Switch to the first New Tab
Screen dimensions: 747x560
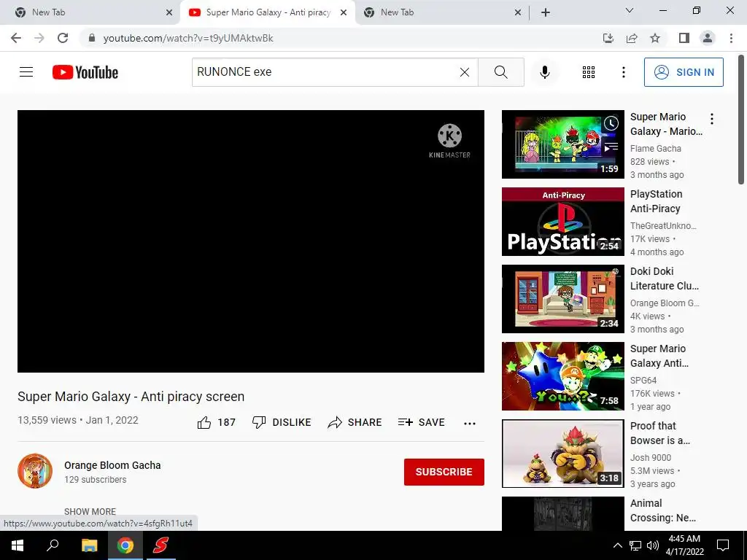(89, 12)
